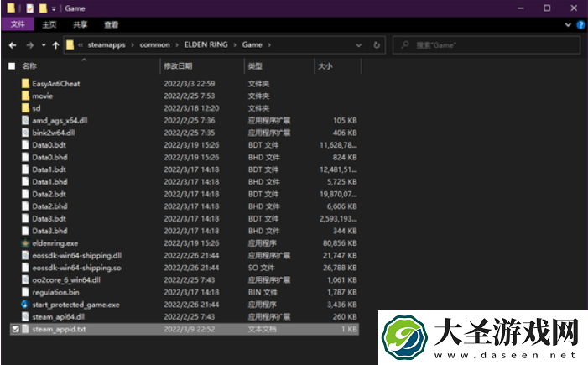Select the Data2.bhd file name
This screenshot has height=365, width=588.
(x=49, y=206)
